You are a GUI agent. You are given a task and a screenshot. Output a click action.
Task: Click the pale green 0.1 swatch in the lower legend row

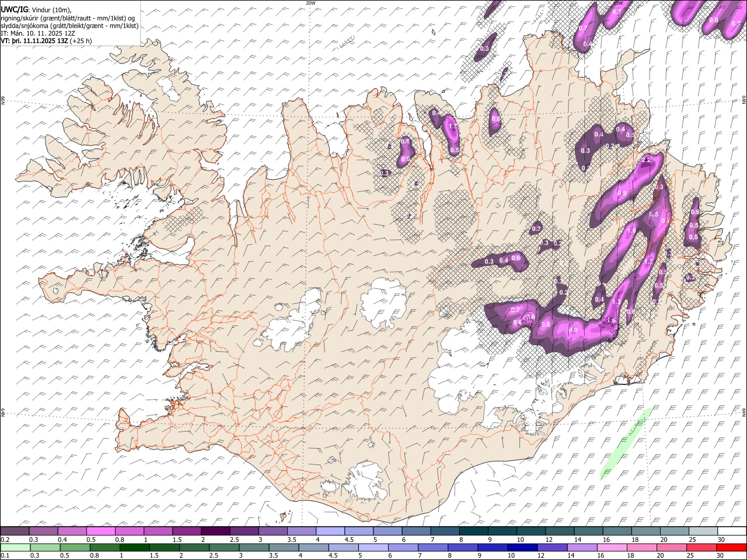coord(15,547)
